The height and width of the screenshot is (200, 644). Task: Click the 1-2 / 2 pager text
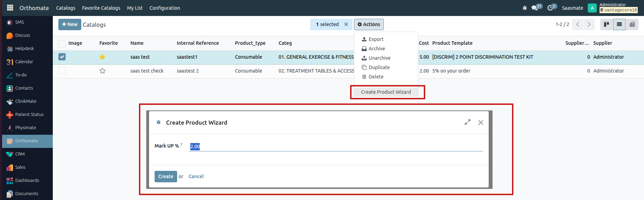[x=562, y=24]
